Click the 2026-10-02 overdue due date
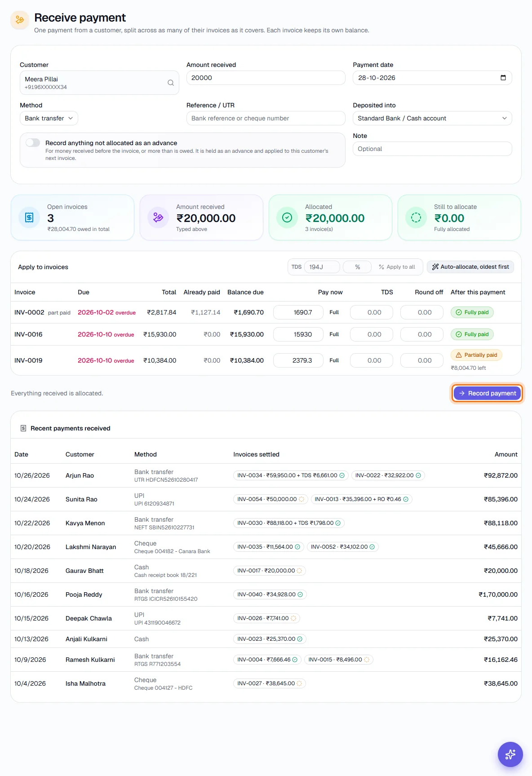Image resolution: width=532 pixels, height=776 pixels. [106, 312]
